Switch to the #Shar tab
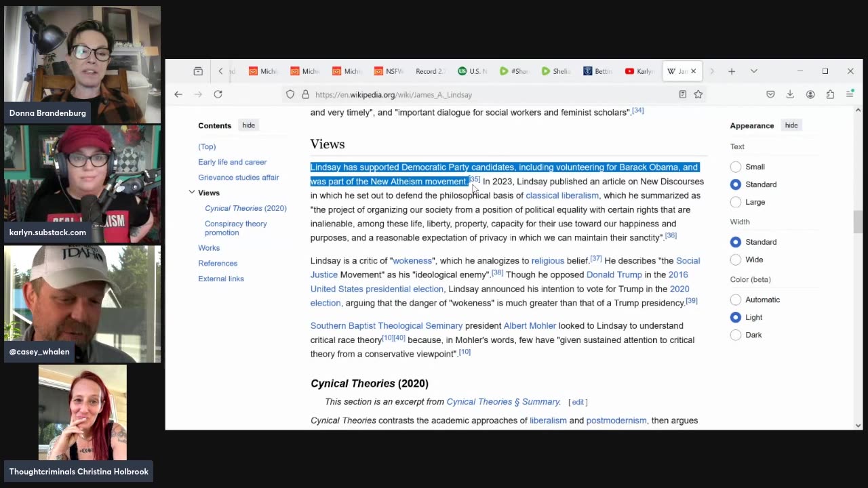Viewport: 868px width, 488px height. click(514, 71)
